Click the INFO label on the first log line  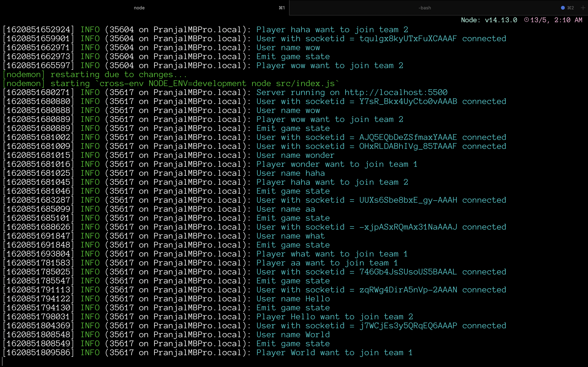[x=90, y=29]
